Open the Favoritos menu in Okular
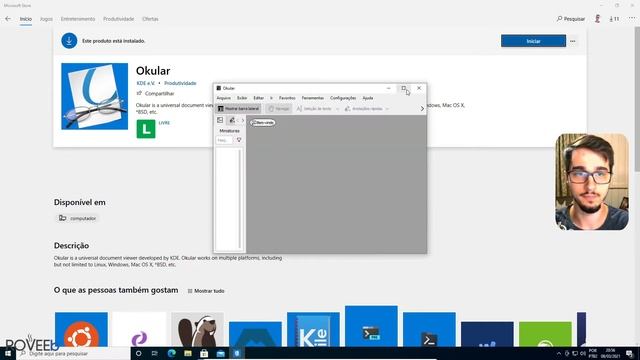 pyautogui.click(x=287, y=98)
